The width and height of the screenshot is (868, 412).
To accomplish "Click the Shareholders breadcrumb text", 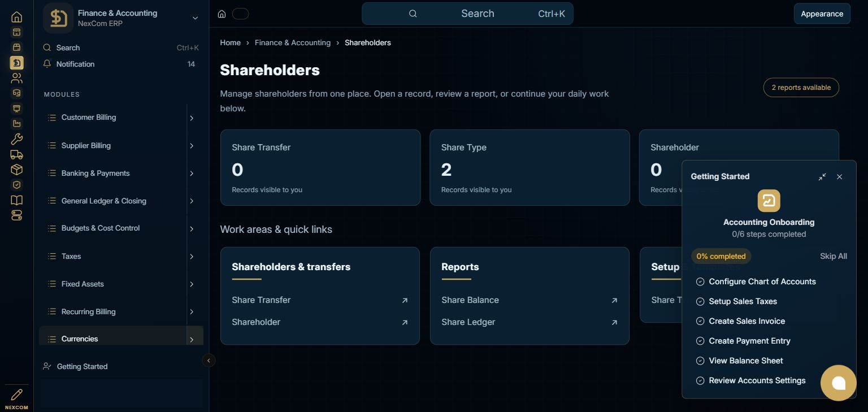I will tap(368, 42).
